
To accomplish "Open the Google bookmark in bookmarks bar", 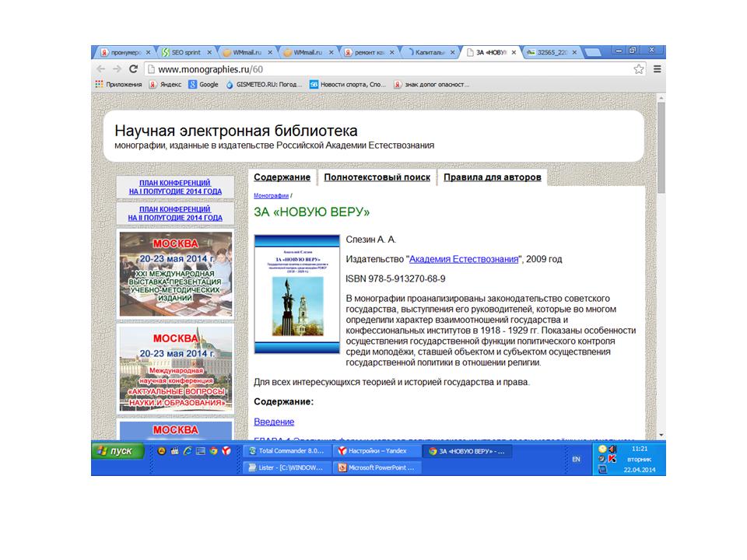I will click(204, 84).
